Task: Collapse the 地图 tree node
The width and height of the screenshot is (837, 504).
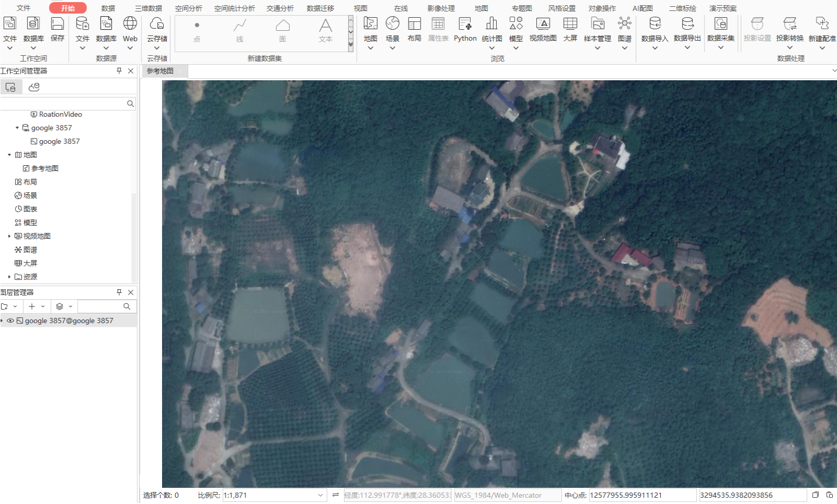Action: [x=9, y=155]
